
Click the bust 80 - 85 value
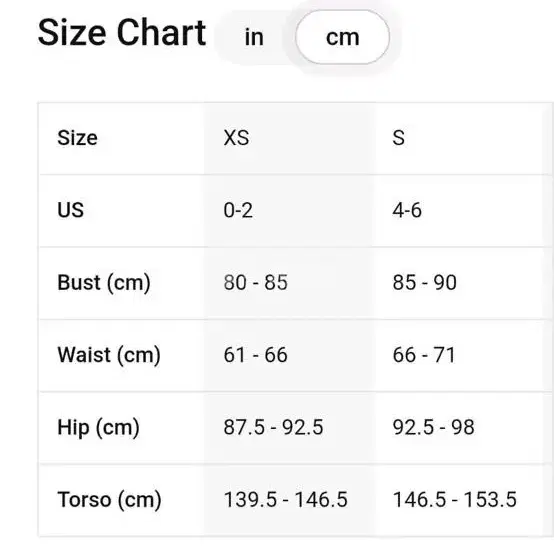pyautogui.click(x=256, y=282)
